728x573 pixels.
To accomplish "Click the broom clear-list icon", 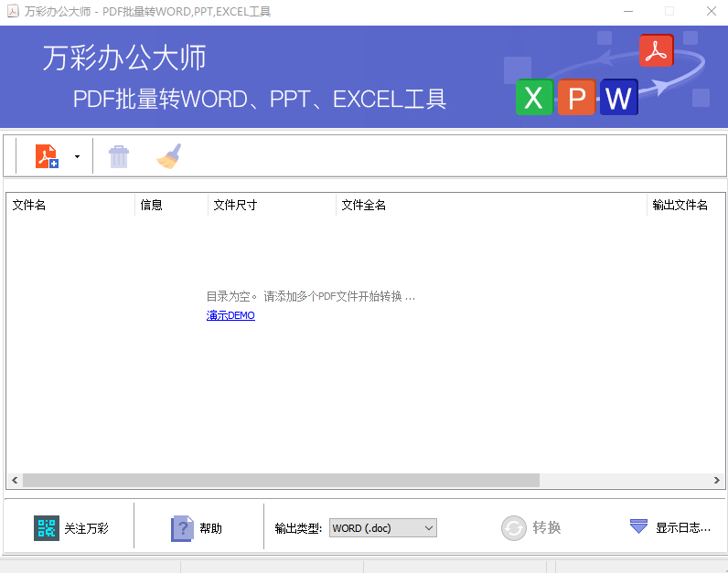I will click(169, 156).
